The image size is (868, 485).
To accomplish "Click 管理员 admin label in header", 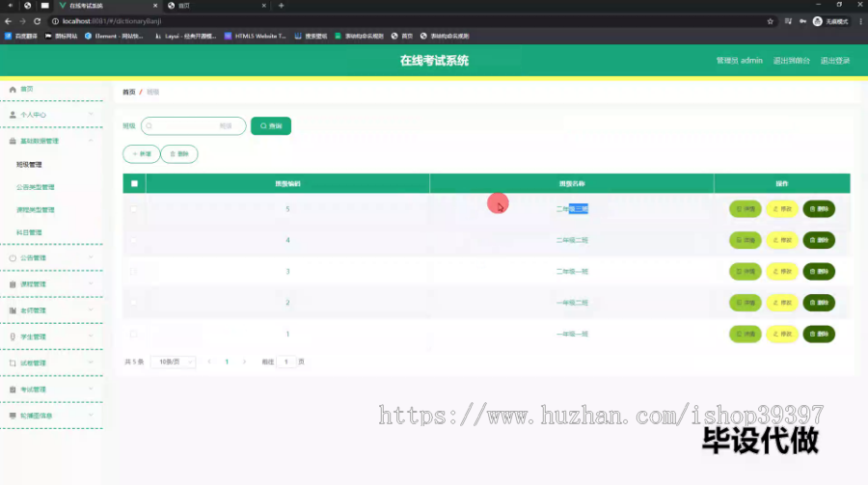I will pos(739,61).
